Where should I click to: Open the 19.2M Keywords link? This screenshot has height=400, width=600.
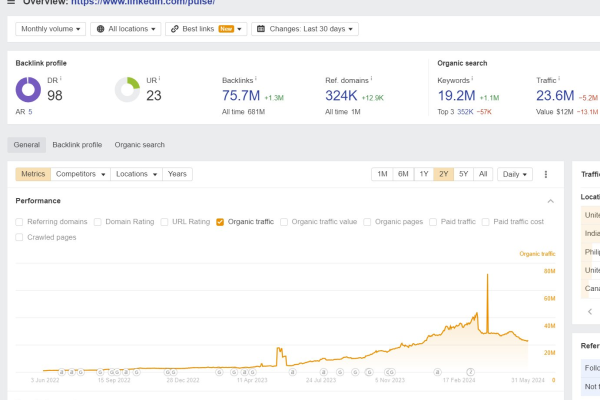(x=457, y=96)
